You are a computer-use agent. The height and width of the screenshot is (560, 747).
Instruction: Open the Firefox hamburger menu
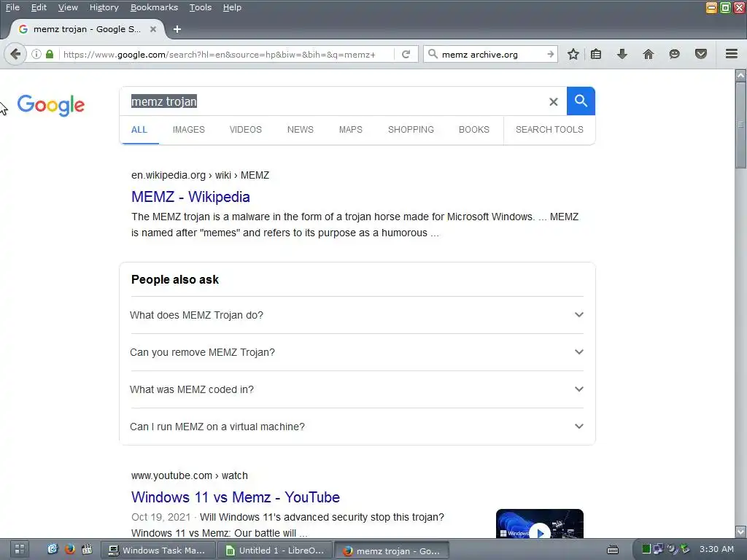[x=732, y=54]
